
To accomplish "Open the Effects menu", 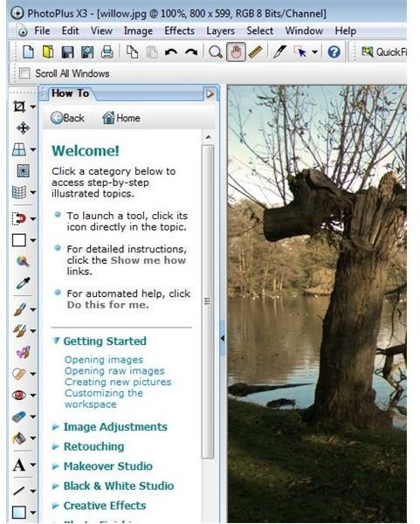I will [x=179, y=31].
